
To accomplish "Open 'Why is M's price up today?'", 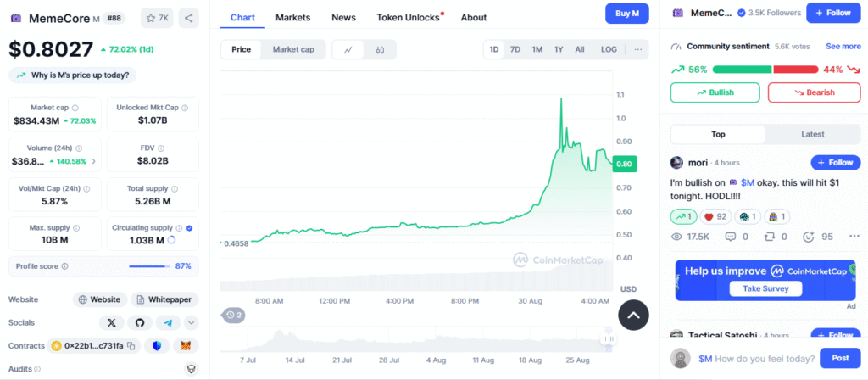I will pyautogui.click(x=72, y=75).
